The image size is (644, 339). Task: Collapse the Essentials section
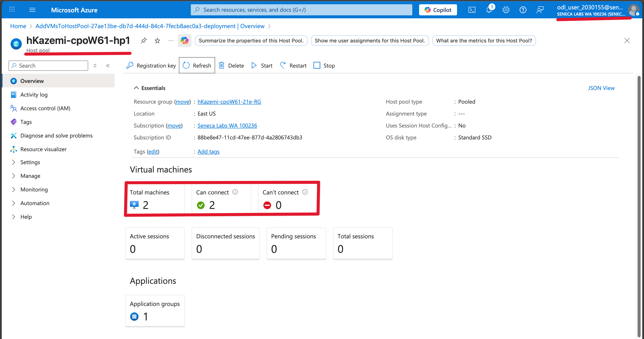pos(136,88)
